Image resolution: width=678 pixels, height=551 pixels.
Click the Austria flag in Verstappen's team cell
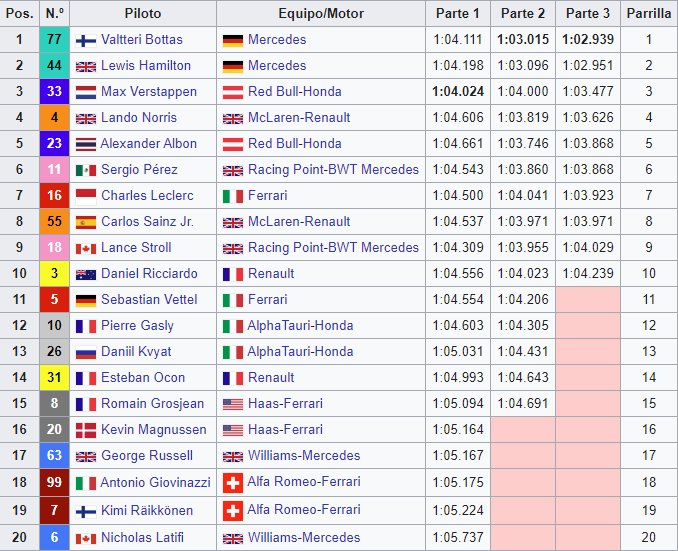(233, 92)
